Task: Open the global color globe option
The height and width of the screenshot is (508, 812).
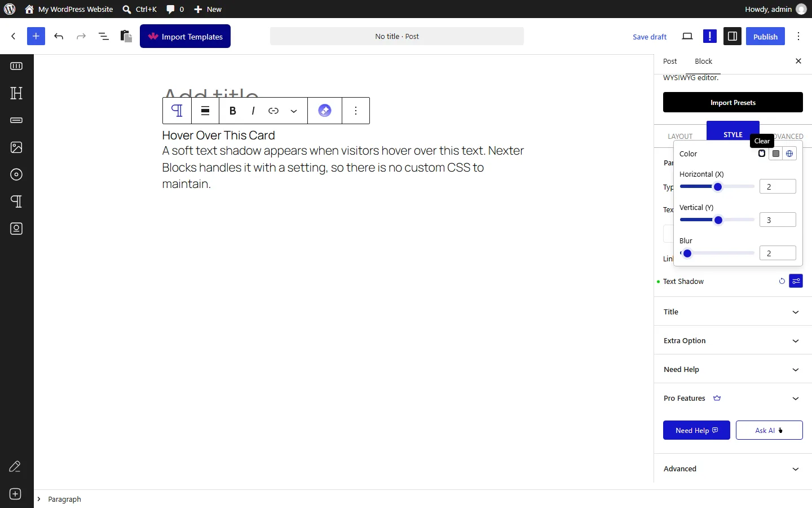Action: (x=789, y=154)
